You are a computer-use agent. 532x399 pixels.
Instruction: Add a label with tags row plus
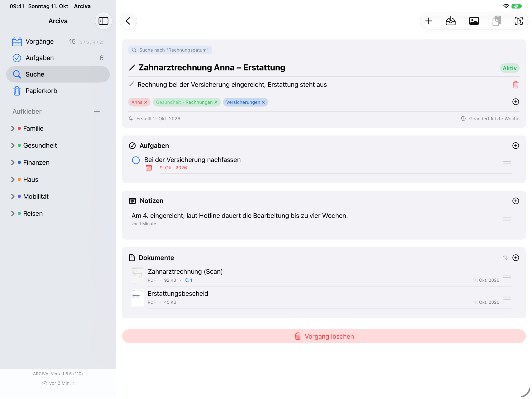tap(515, 102)
